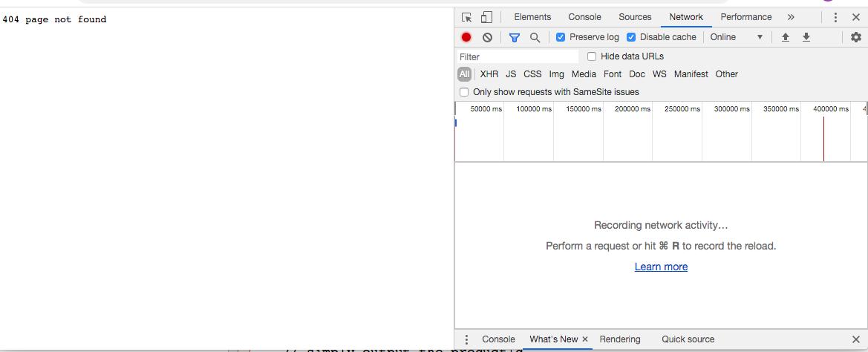Click the Filter text input field
868x352 pixels.
coord(518,56)
